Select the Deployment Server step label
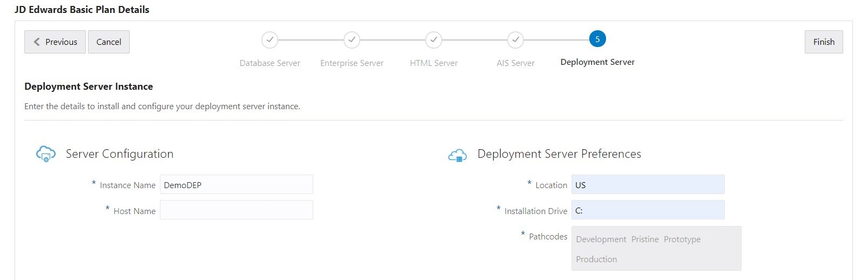Viewport: 868px width, 280px height. point(597,62)
